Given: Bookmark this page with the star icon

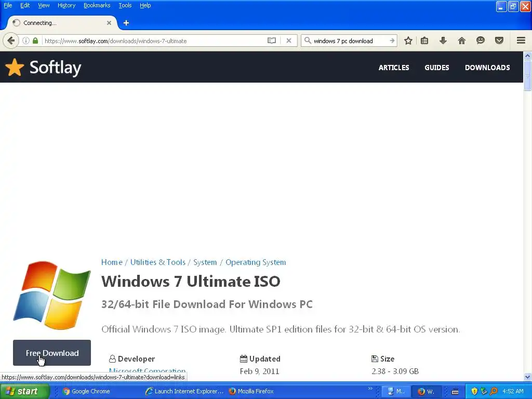Looking at the screenshot, I should click(408, 41).
